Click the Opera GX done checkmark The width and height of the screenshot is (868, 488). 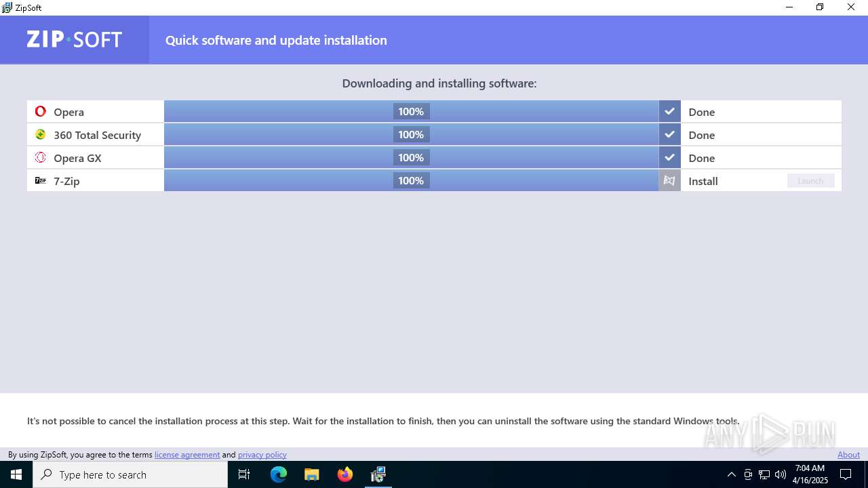[669, 157]
